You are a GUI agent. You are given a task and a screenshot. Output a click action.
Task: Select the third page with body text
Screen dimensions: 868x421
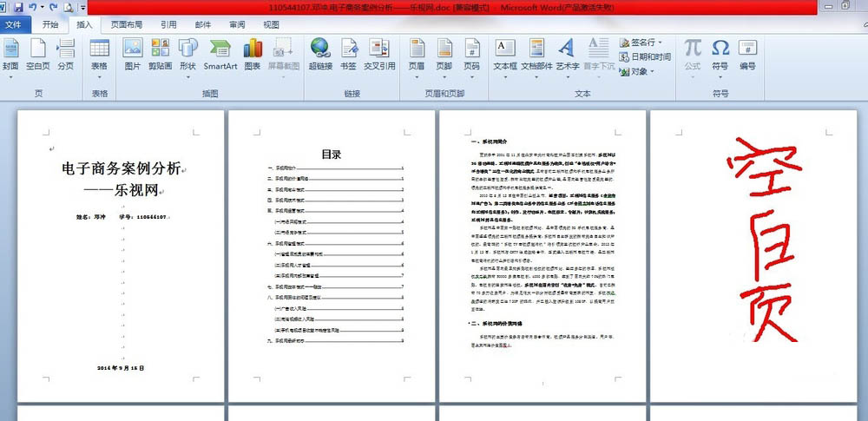click(x=542, y=256)
